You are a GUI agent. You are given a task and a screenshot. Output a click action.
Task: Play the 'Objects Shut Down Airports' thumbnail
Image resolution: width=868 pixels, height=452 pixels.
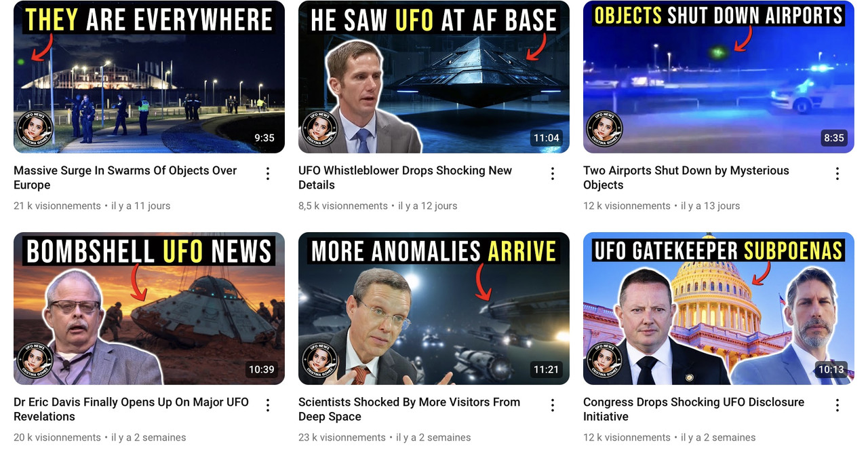pyautogui.click(x=719, y=77)
